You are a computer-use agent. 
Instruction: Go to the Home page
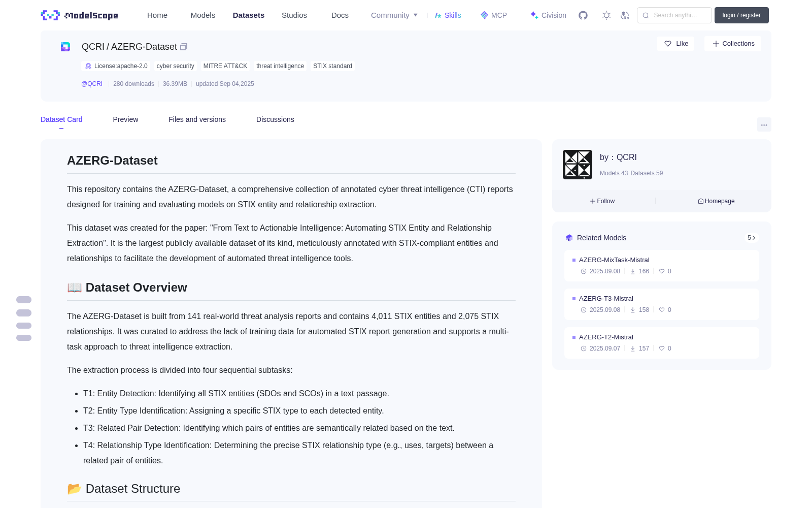(x=157, y=15)
